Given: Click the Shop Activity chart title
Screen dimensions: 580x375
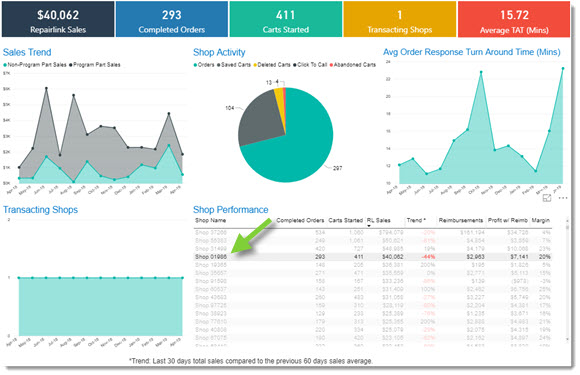Looking at the screenshot, I should (219, 52).
